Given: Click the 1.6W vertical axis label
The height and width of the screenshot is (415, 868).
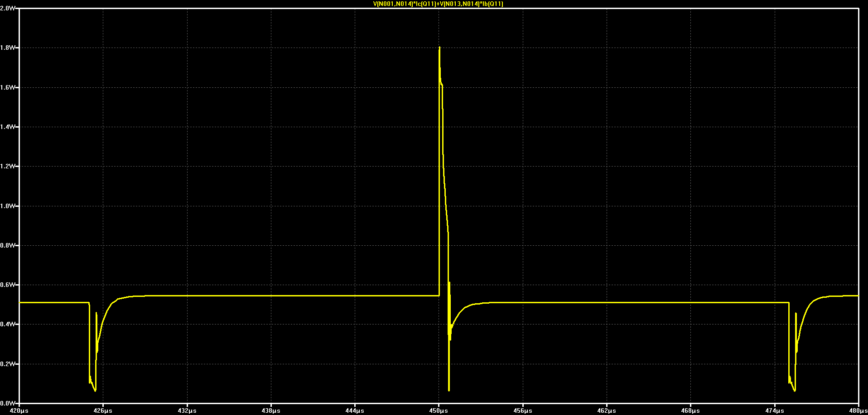Looking at the screenshot, I should (8, 87).
